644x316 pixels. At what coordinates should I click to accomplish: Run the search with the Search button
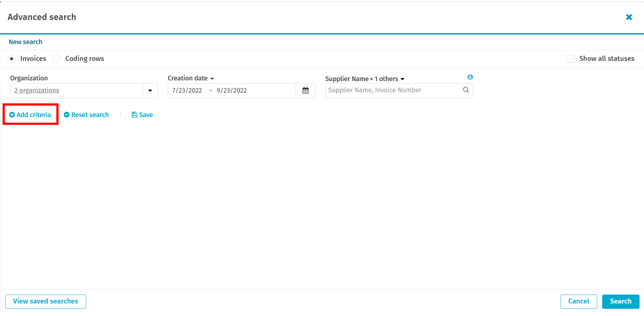tap(620, 301)
